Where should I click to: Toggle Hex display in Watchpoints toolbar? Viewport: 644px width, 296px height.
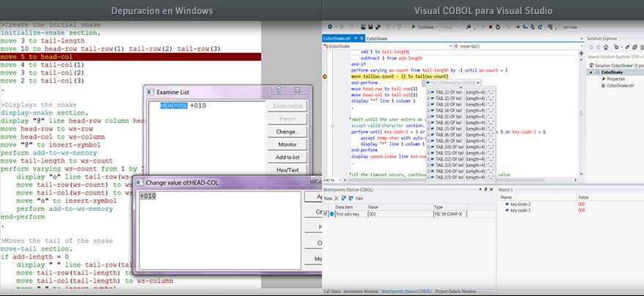tap(360, 199)
